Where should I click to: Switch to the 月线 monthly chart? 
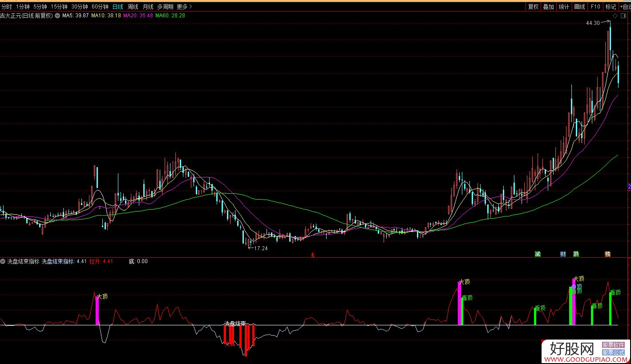(148, 7)
